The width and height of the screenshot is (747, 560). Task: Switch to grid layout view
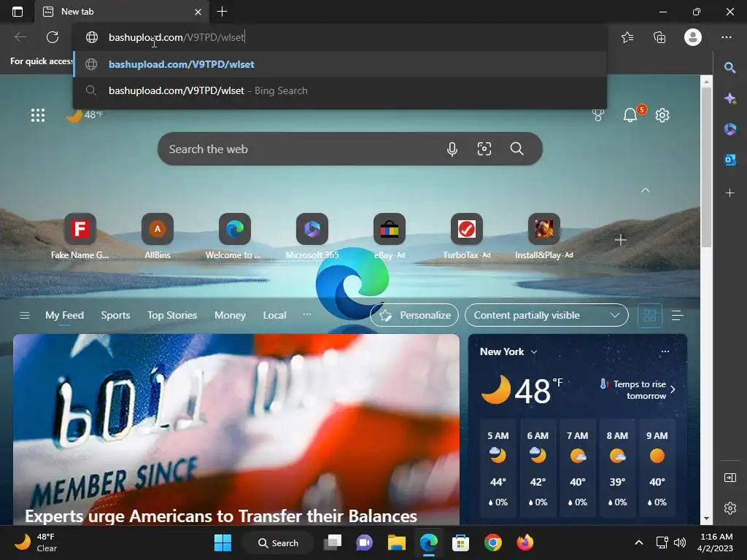click(650, 315)
